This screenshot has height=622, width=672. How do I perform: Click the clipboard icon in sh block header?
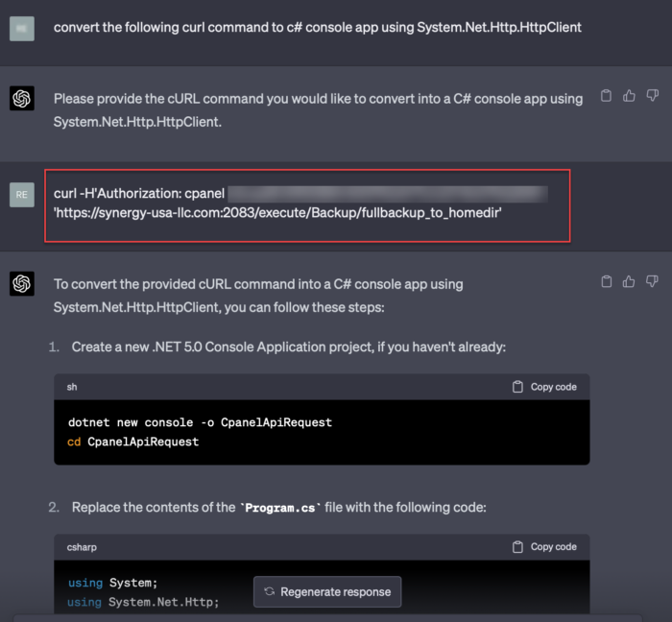tap(518, 387)
